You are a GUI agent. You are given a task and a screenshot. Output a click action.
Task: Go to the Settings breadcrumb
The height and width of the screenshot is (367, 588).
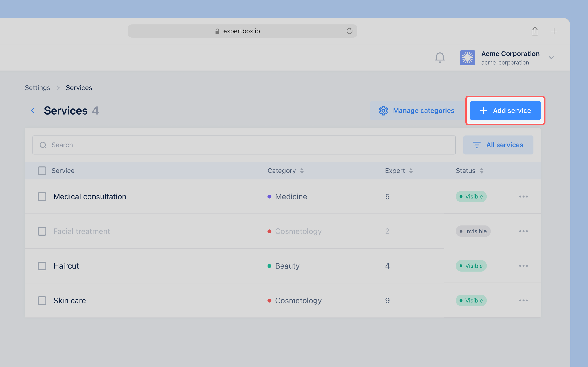(37, 88)
